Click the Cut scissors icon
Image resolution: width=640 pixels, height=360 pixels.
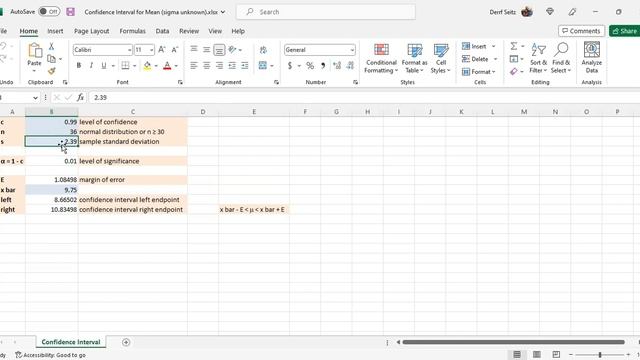coord(51,47)
